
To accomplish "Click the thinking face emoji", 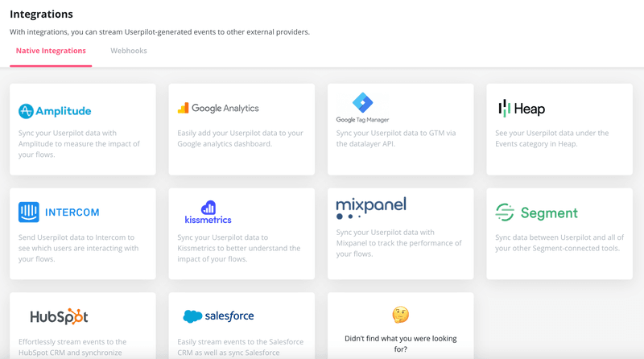I will pyautogui.click(x=400, y=314).
